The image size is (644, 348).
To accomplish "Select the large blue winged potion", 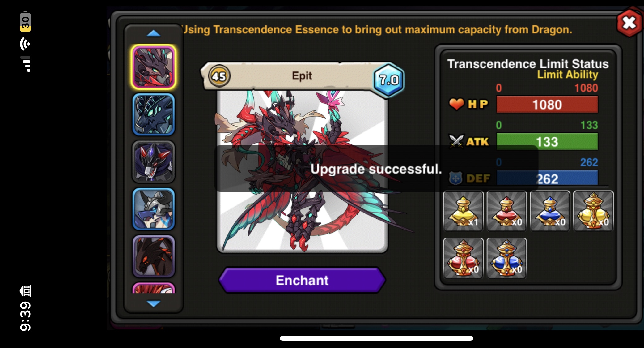I will (x=506, y=258).
